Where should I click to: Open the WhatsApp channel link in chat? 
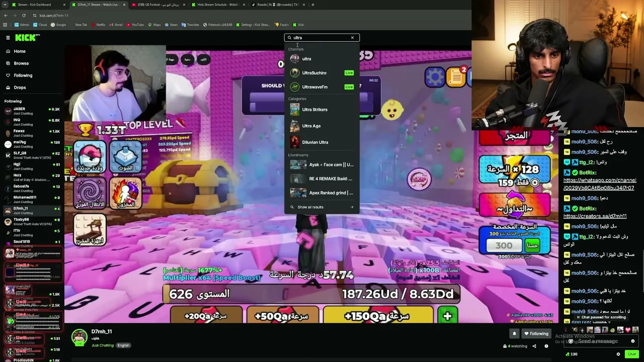pyautogui.click(x=600, y=184)
